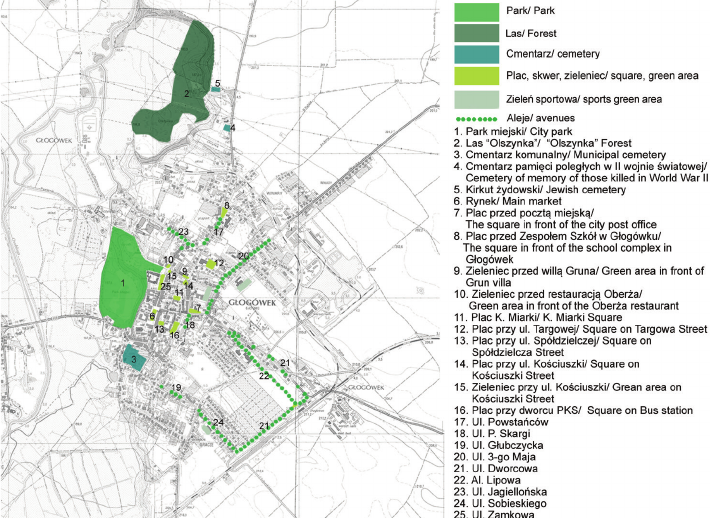Click legend entry '20. Ul. 3-go Maja'
The image size is (710, 518).
tap(495, 457)
